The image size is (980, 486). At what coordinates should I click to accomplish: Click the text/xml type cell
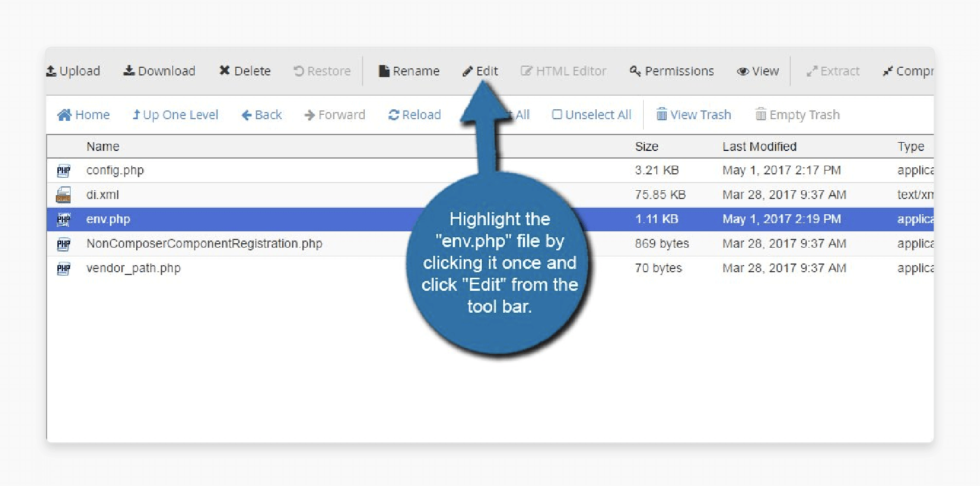(915, 195)
